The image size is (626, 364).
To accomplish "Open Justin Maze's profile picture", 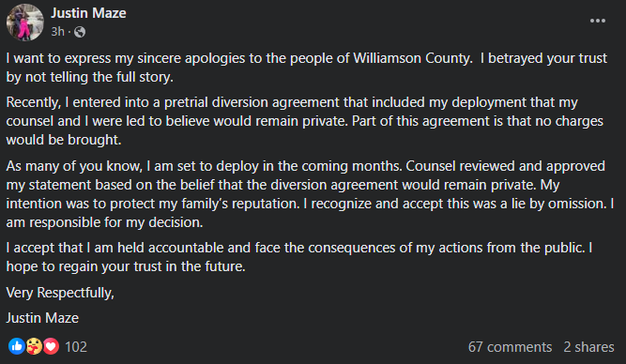I will pos(24,23).
